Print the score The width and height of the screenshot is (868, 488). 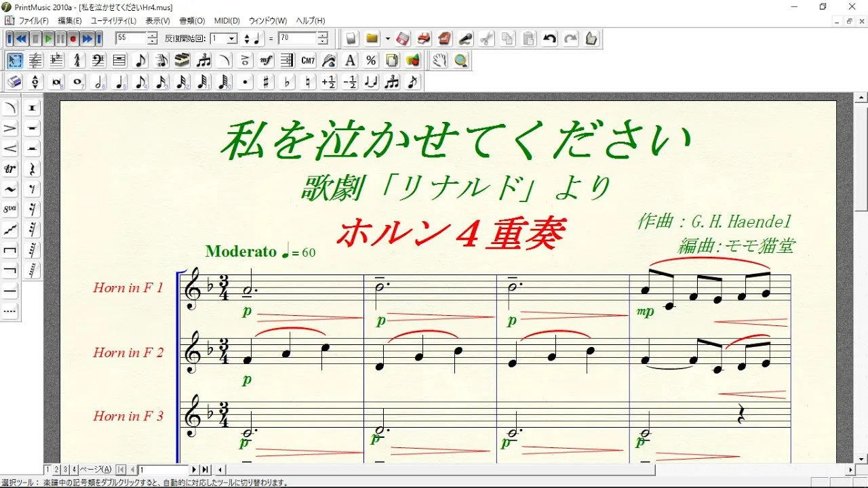tap(424, 39)
